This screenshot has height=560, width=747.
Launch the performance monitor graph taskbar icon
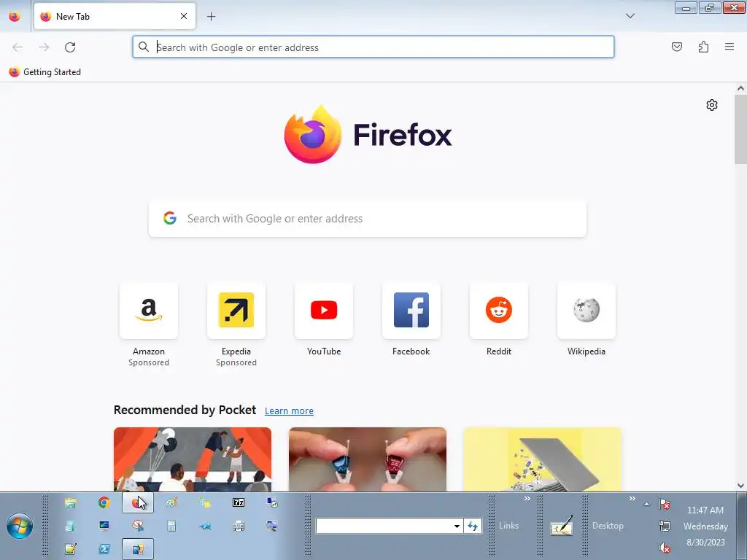(104, 526)
